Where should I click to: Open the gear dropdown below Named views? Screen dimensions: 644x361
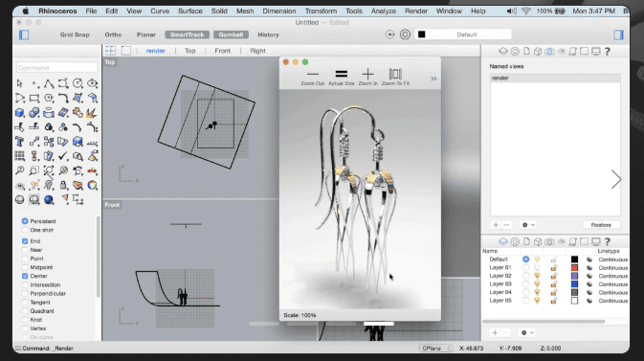(x=528, y=225)
